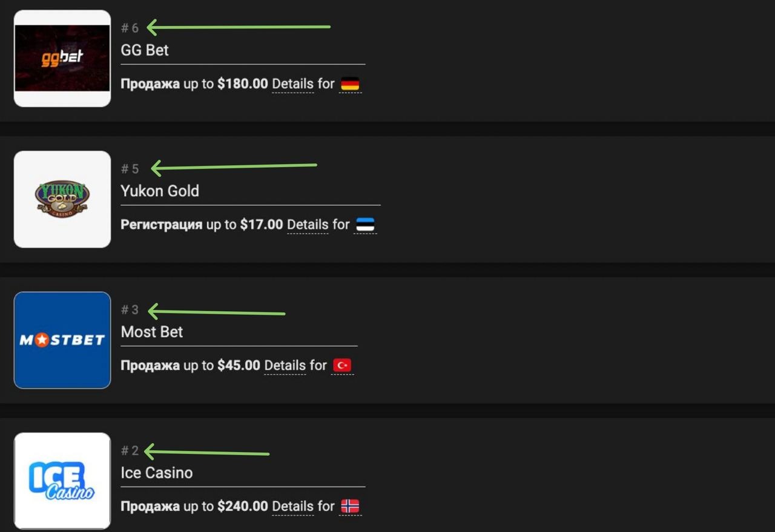Click the # 6 rank label
The image size is (775, 532).
pyautogui.click(x=130, y=28)
